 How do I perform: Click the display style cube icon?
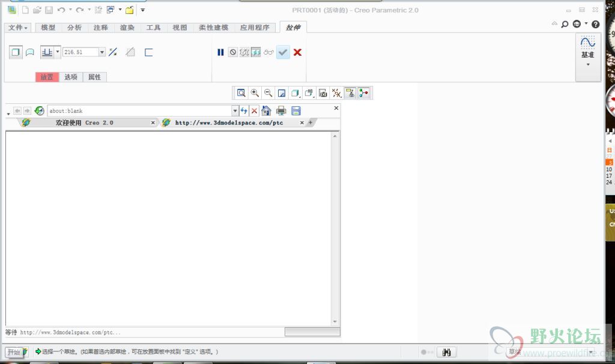tap(295, 93)
